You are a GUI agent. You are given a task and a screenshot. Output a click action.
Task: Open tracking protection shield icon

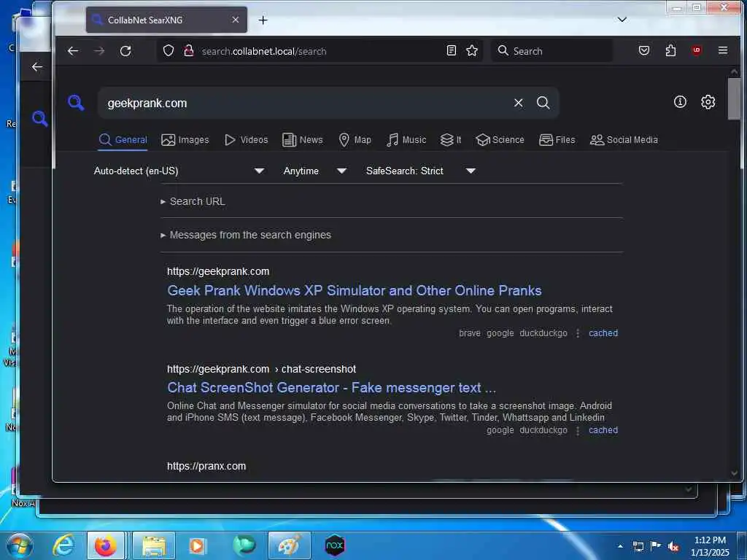tap(169, 50)
